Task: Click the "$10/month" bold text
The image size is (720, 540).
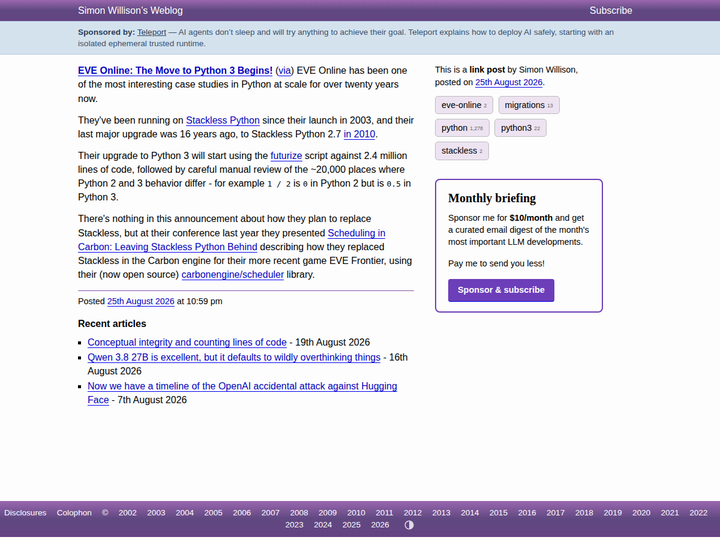Action: coord(531,218)
